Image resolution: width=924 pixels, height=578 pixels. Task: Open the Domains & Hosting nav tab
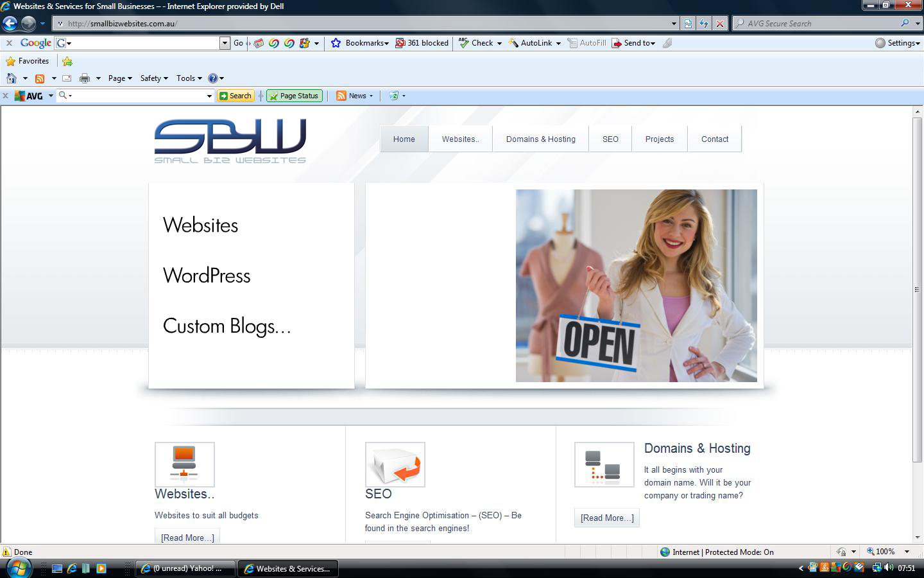coord(540,139)
